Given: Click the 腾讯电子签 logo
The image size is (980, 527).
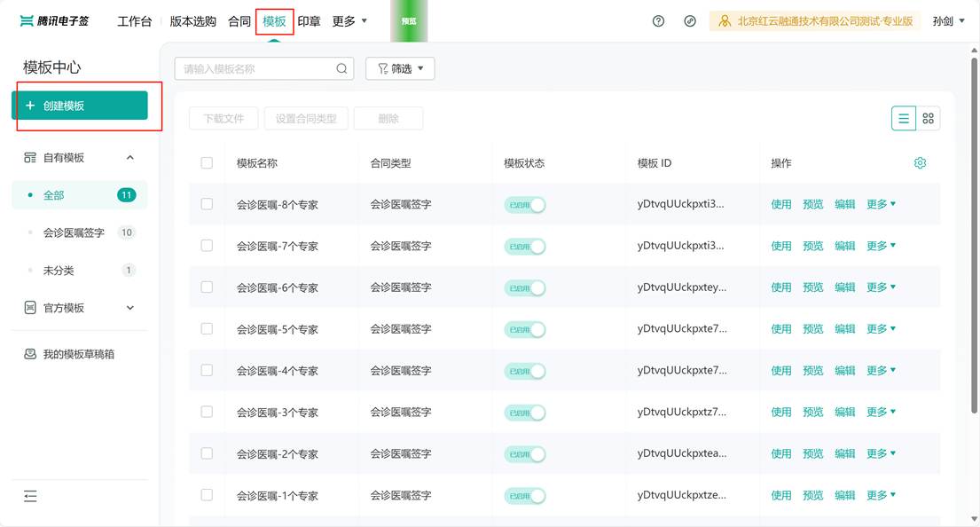Looking at the screenshot, I should [55, 21].
